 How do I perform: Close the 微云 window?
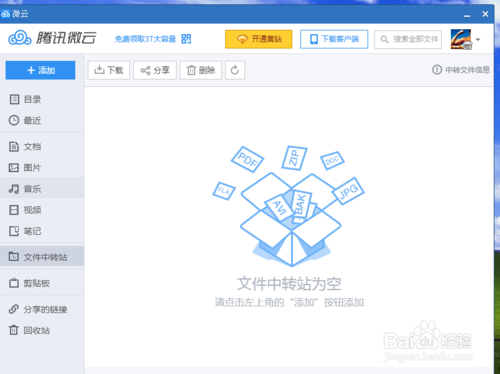(485, 14)
